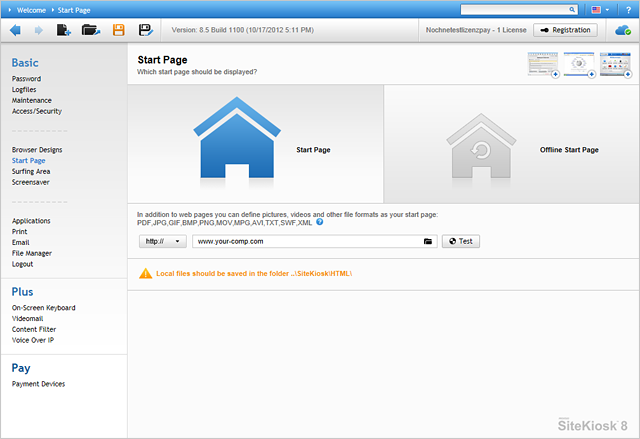
Task: Click the Registration button
Action: coord(565,30)
